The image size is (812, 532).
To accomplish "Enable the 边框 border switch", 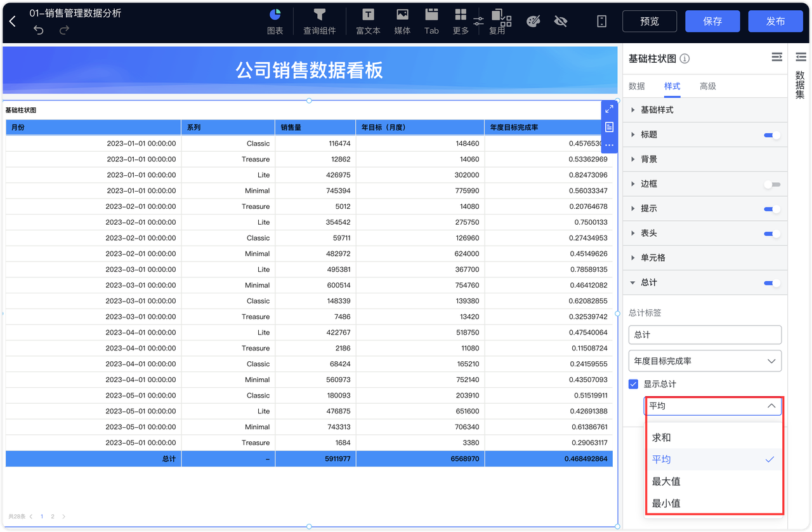I will [772, 184].
